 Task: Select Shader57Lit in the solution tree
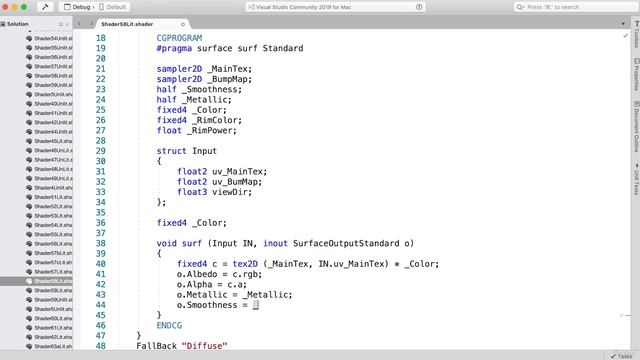[x=53, y=272]
